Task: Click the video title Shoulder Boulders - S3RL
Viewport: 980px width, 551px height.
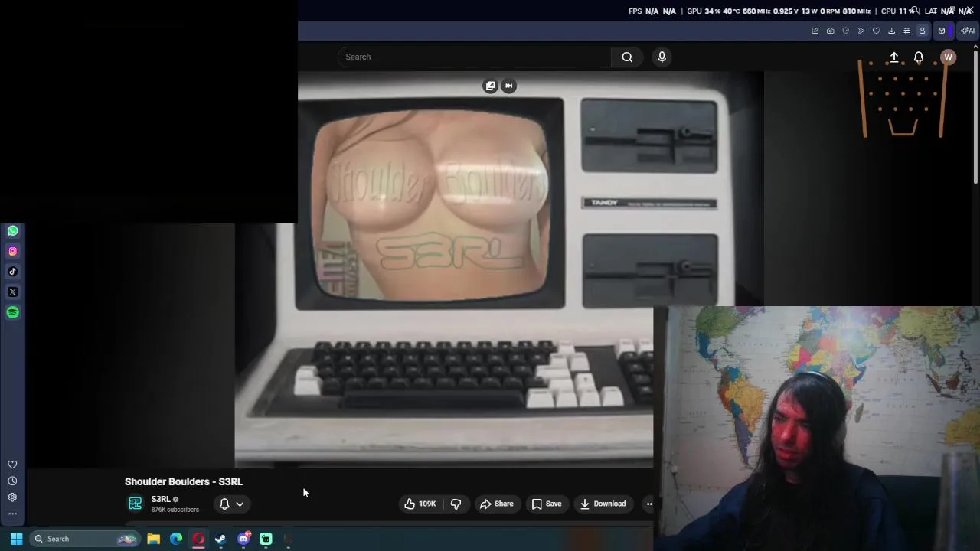Action: tap(184, 481)
